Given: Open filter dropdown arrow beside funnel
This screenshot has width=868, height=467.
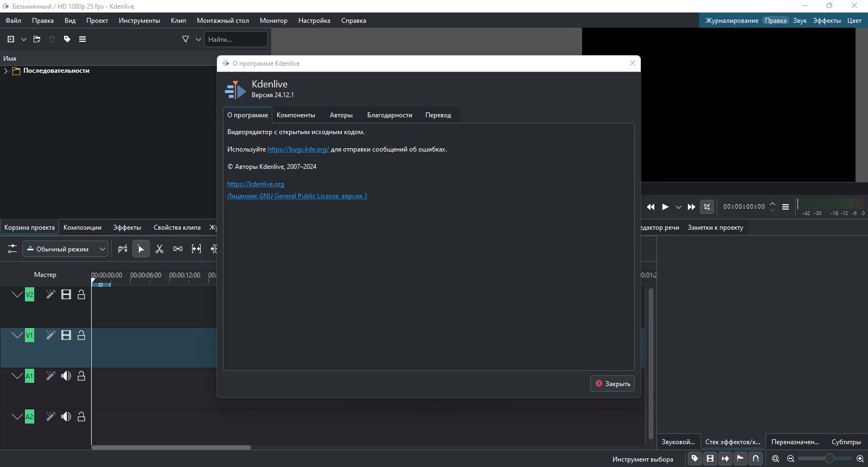Looking at the screenshot, I should pyautogui.click(x=199, y=39).
